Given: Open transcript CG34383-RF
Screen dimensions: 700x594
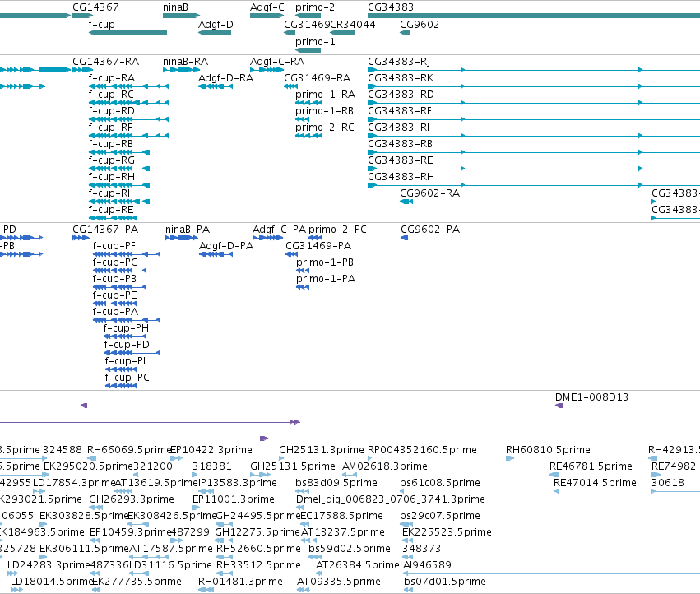Looking at the screenshot, I should (400, 111).
